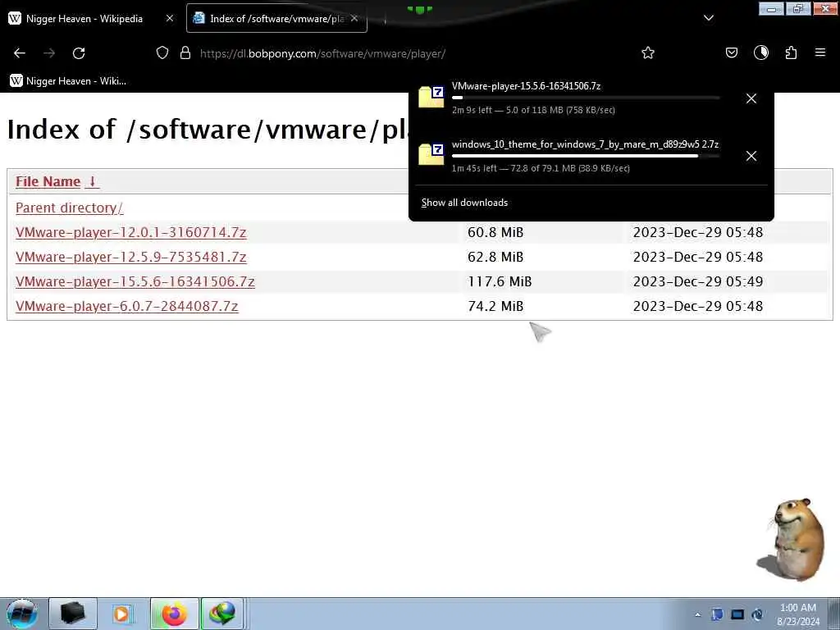Show hidden system tray icons

697,615
